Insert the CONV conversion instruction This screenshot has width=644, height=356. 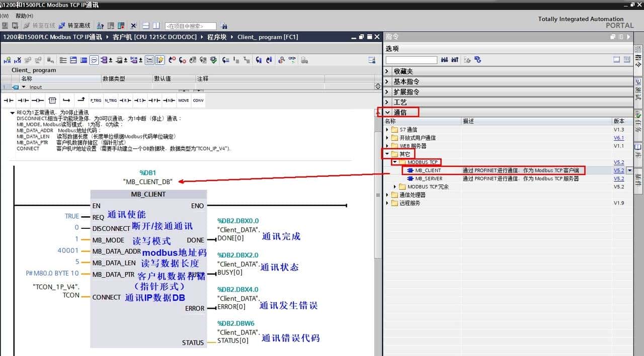click(198, 100)
